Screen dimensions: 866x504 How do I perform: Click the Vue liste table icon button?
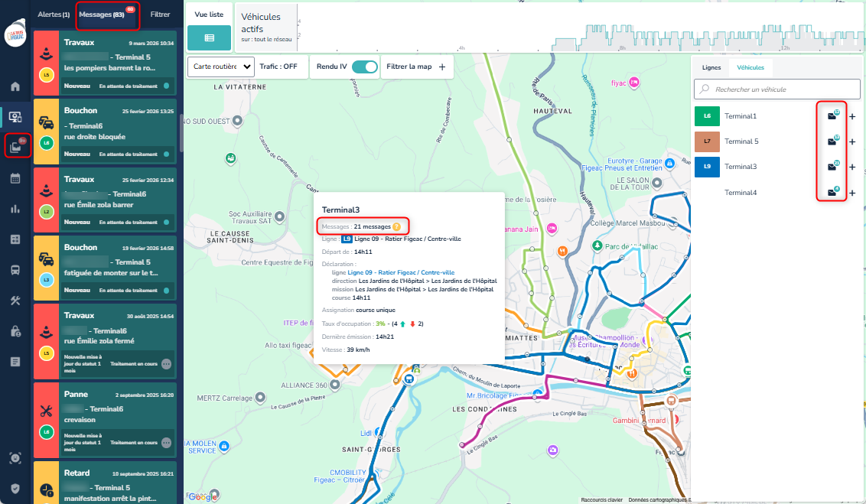point(209,37)
